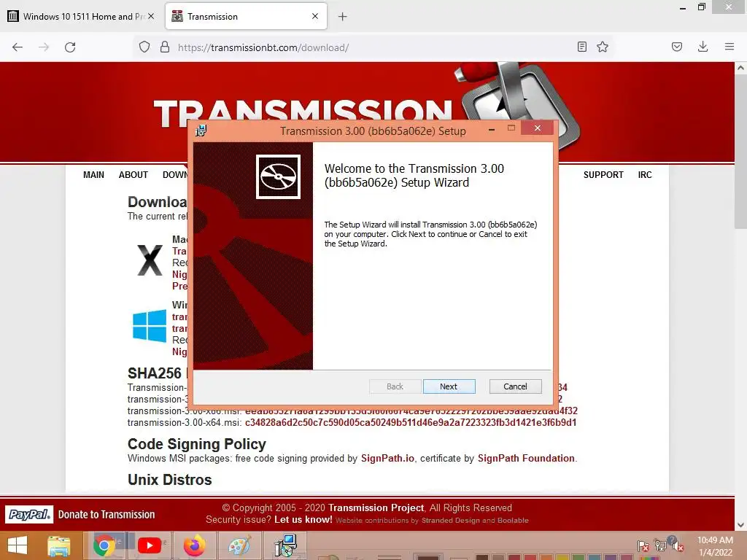
Task: Click the volume tray icon
Action: 676,545
